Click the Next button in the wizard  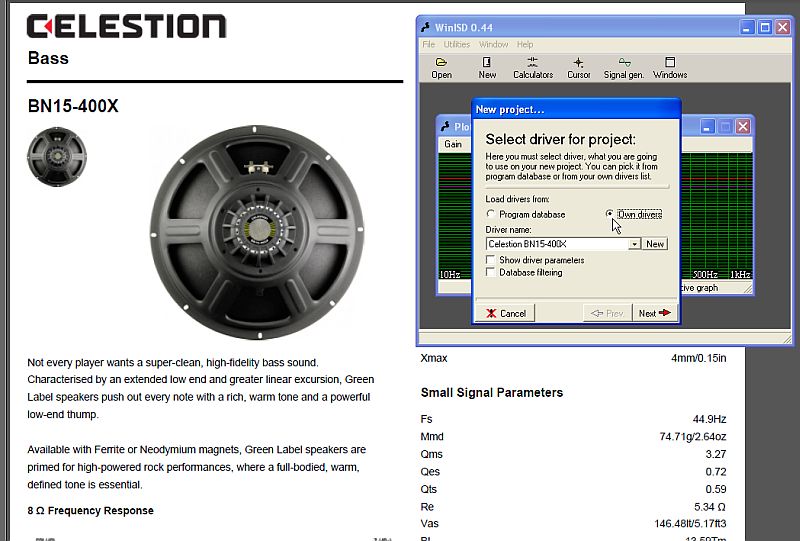[x=655, y=313]
